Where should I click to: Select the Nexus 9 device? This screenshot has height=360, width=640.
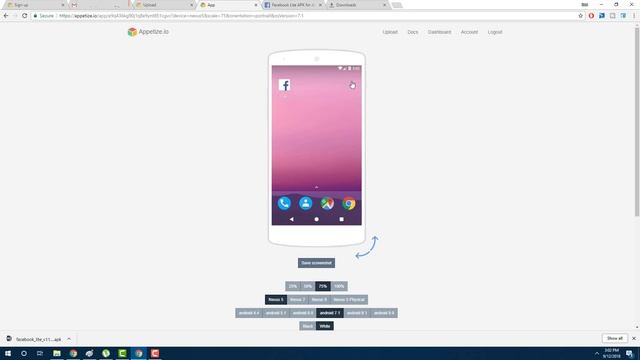(x=319, y=300)
